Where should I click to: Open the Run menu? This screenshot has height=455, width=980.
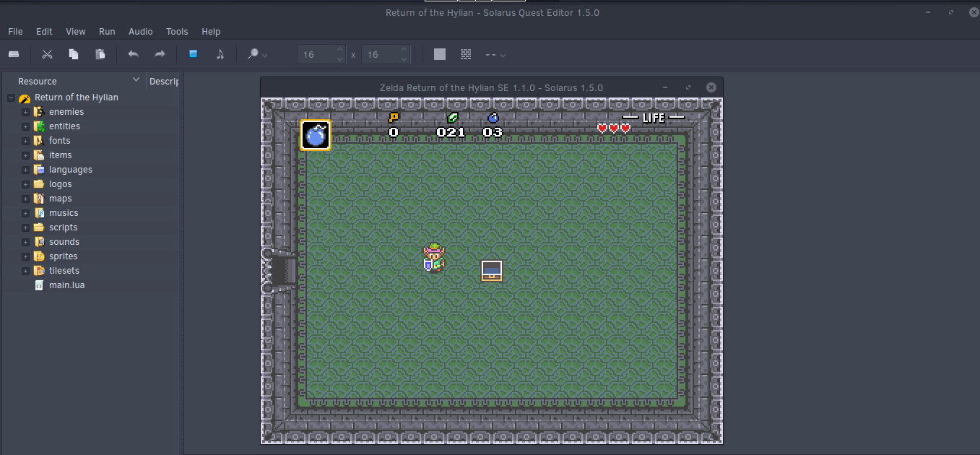point(107,32)
